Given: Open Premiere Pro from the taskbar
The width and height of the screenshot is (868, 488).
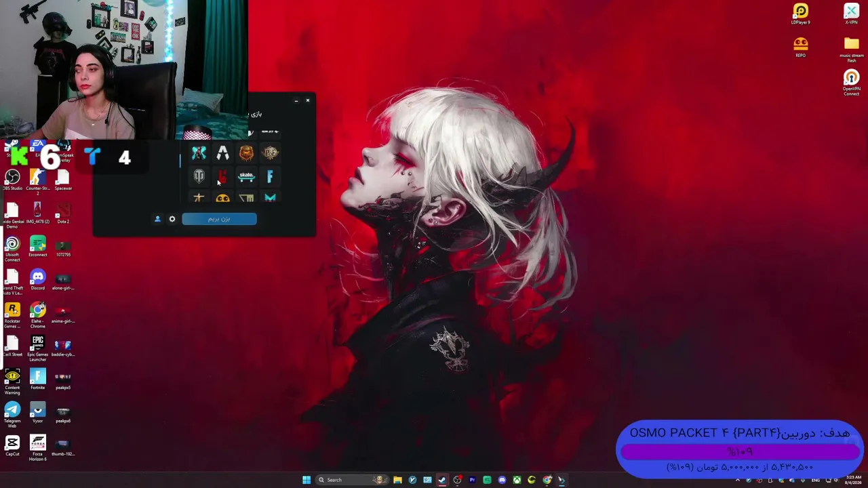Looking at the screenshot, I should (x=472, y=480).
